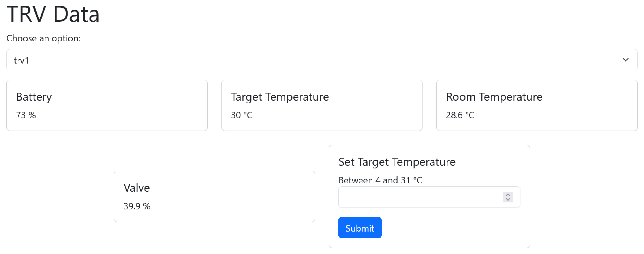Viewport: 644px width, 254px height.
Task: Select the Battery card heading
Action: [34, 97]
